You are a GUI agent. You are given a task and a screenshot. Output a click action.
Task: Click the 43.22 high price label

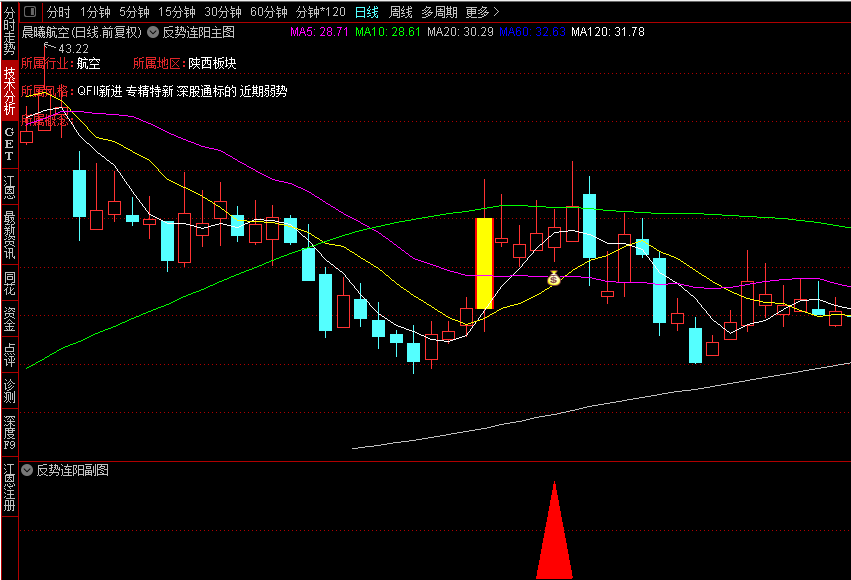tap(73, 49)
